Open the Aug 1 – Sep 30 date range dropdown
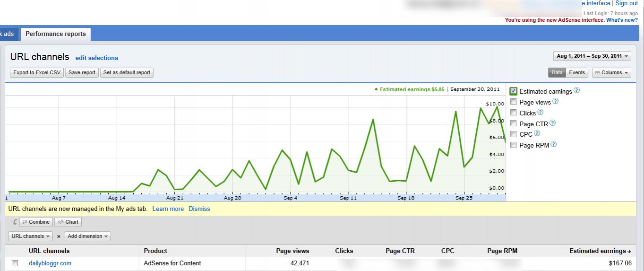The image size is (644, 271). (592, 56)
